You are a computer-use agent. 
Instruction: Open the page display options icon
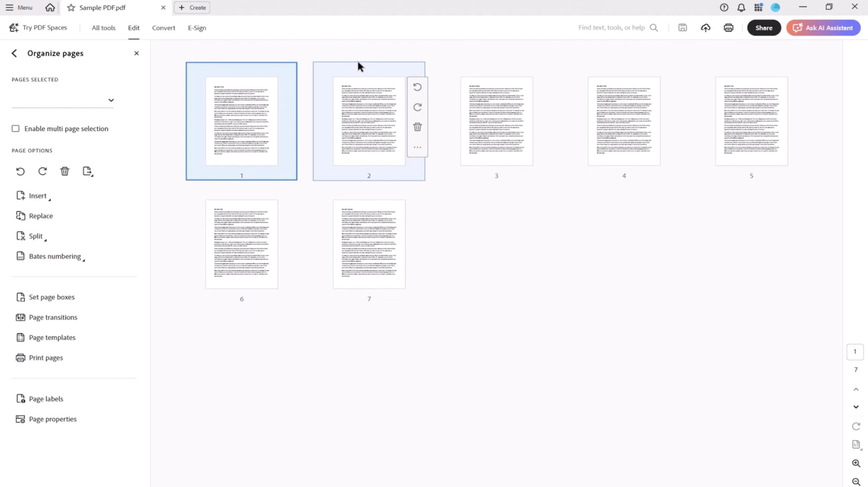click(856, 445)
